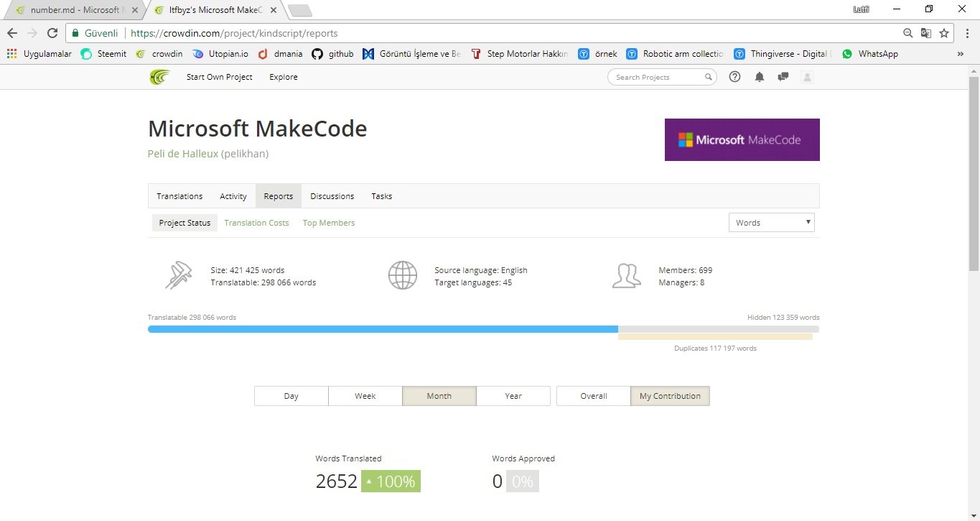Open the Steemit bookmark
The width and height of the screenshot is (980, 521).
103,54
